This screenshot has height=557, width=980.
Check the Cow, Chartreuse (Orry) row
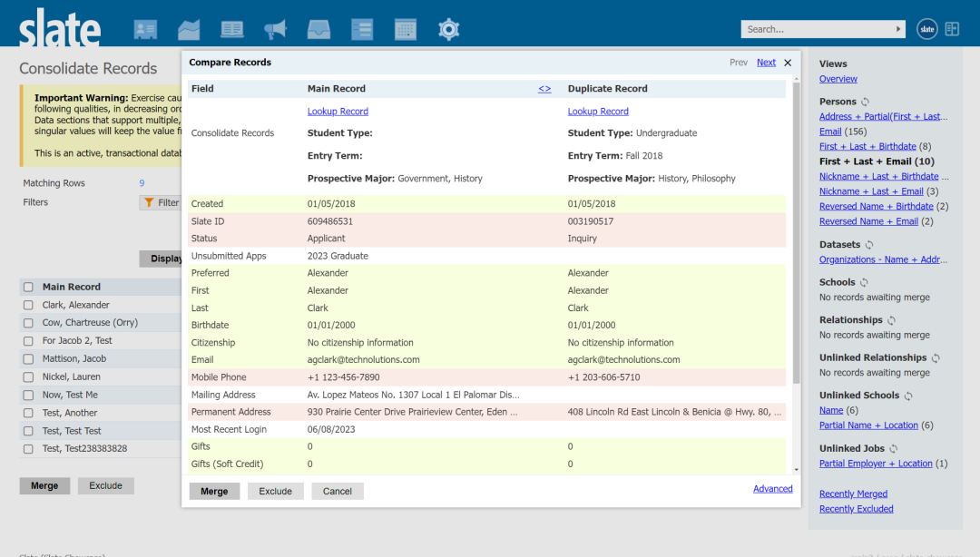click(28, 323)
